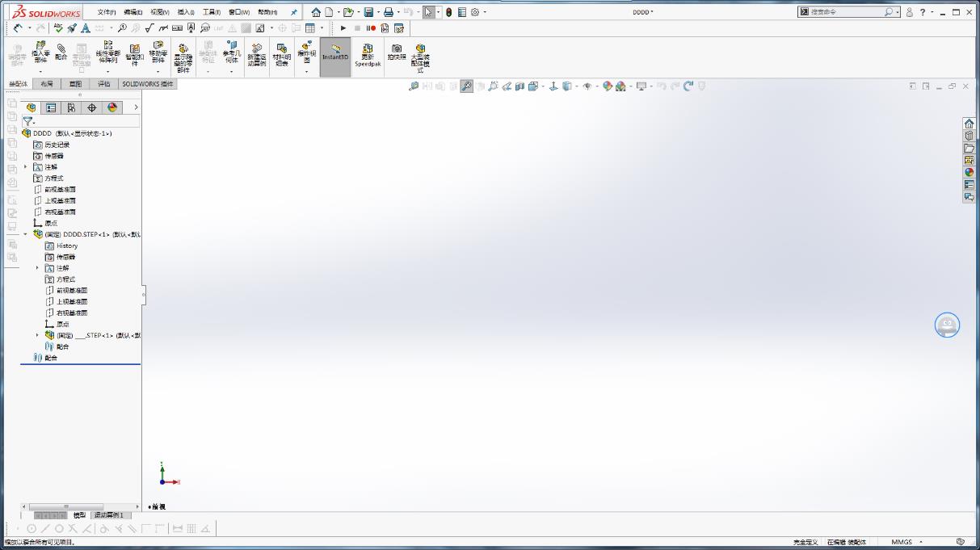
Task: Switch to the 运动算例 1 bottom tab
Action: 109,515
